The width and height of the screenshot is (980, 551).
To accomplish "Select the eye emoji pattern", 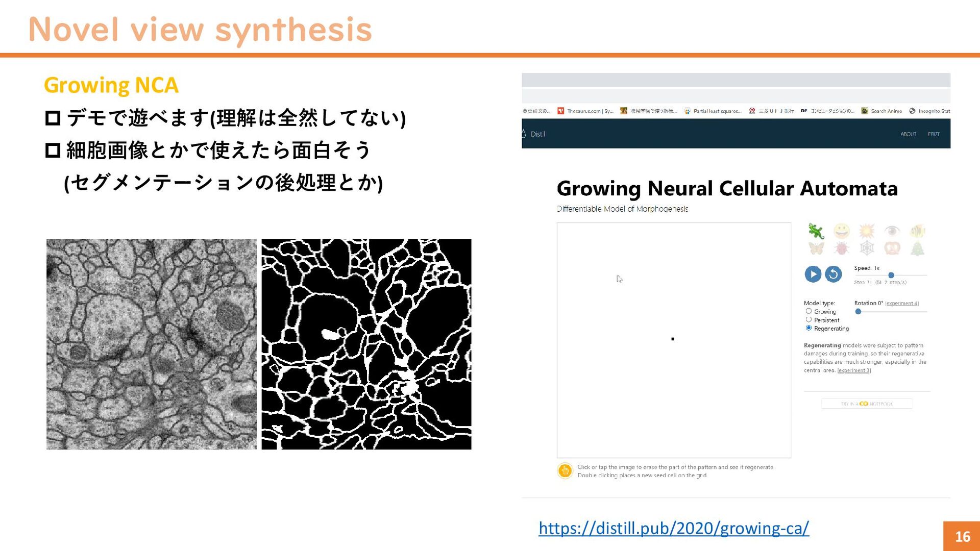I will 892,231.
